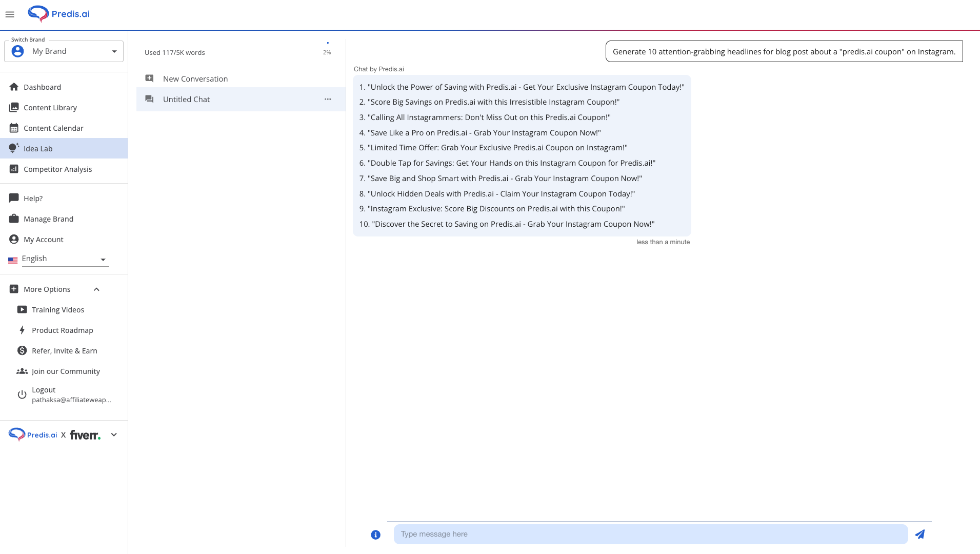Image resolution: width=980 pixels, height=554 pixels.
Task: Click the Type message here field
Action: tap(650, 535)
